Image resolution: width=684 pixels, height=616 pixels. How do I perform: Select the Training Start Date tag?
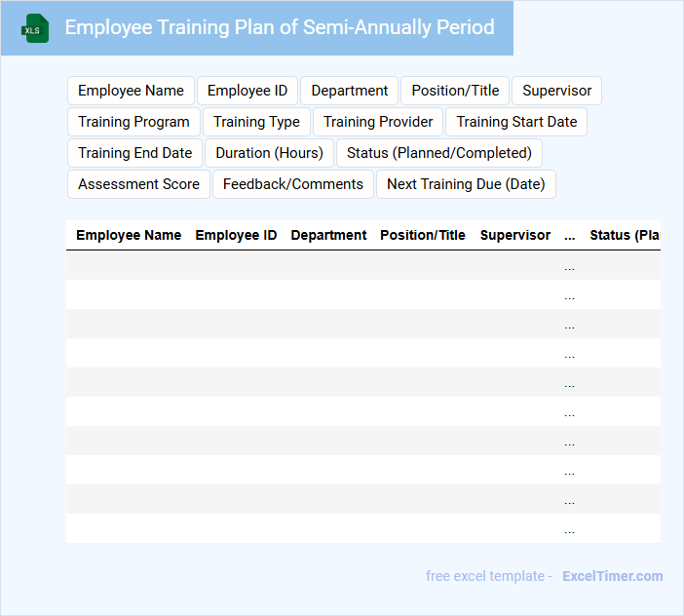click(x=516, y=122)
